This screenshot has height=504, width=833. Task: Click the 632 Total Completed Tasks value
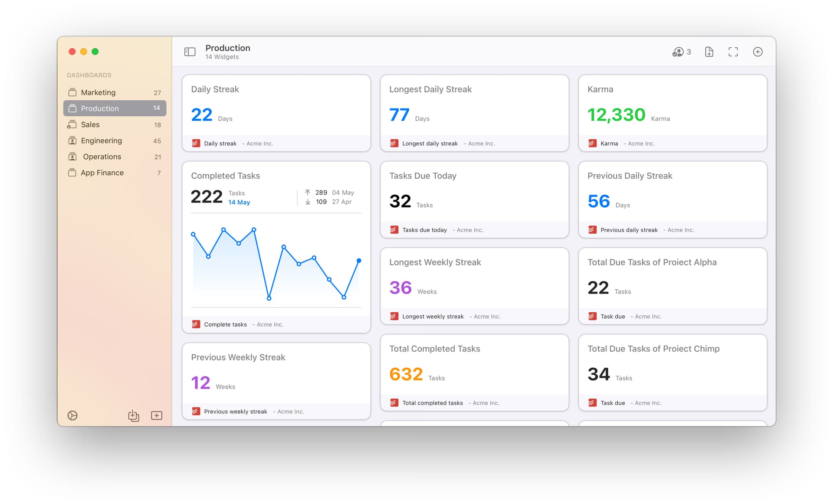point(406,374)
